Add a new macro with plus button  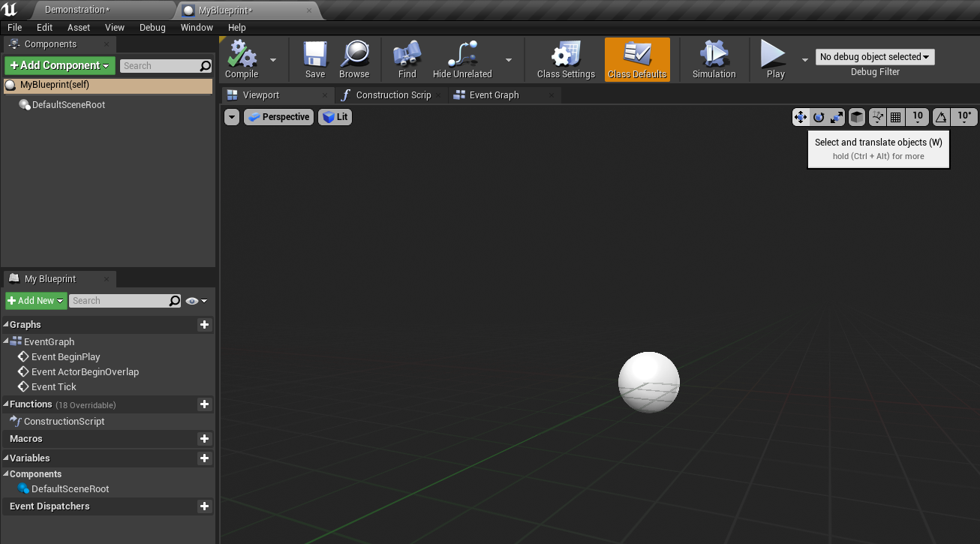click(x=204, y=439)
